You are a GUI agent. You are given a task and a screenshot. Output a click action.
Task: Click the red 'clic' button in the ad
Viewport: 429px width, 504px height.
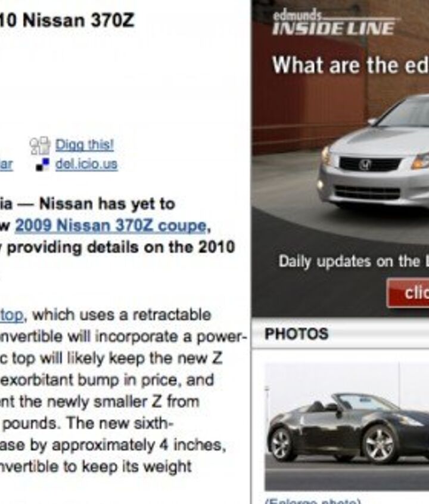(x=408, y=293)
